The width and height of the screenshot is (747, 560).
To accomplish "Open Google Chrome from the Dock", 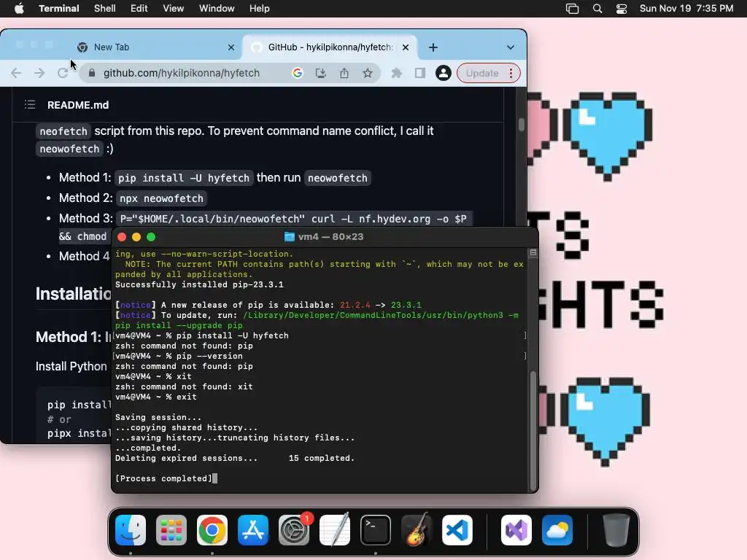I will click(212, 530).
